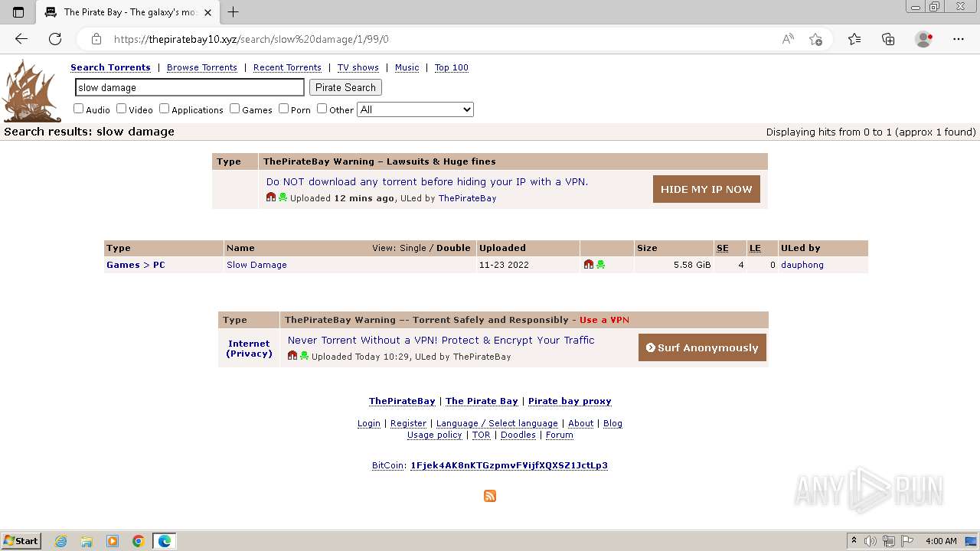Enable the Applications checkbox
The image size is (980, 551).
tap(164, 109)
